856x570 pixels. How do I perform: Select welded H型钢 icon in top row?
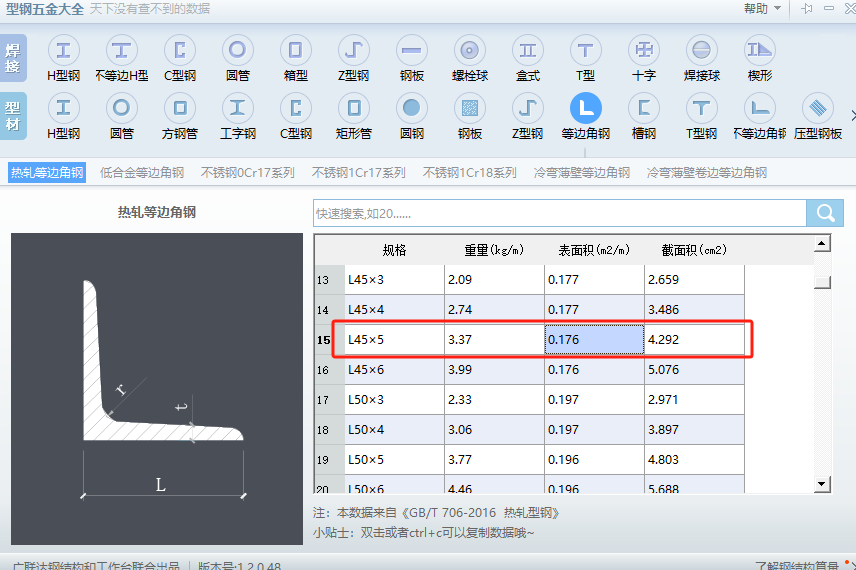63,51
